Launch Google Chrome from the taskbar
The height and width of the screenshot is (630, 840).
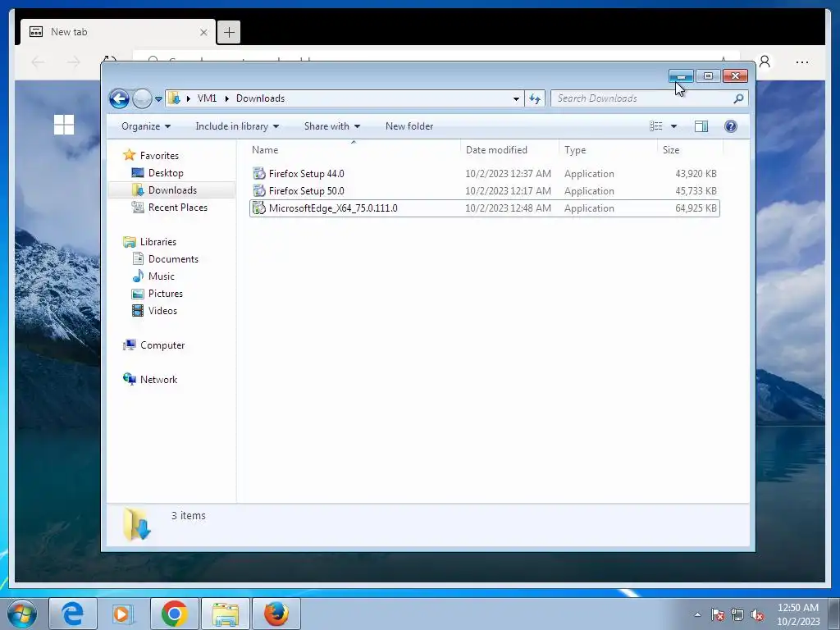[174, 614]
